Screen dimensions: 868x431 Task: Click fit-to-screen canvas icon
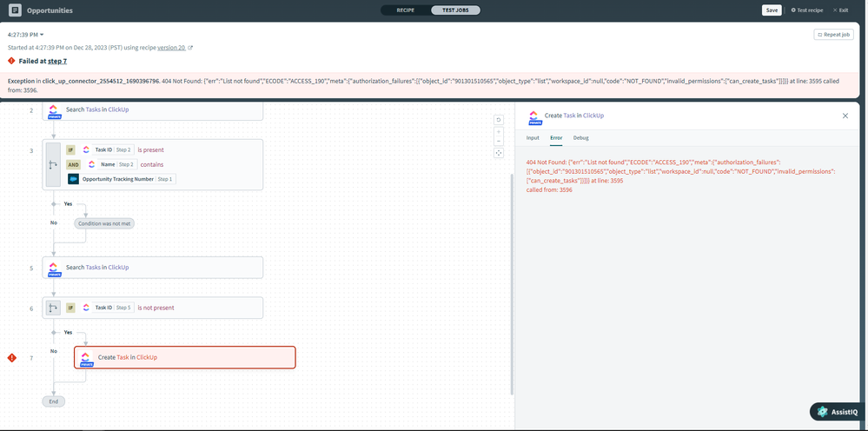[x=498, y=153]
